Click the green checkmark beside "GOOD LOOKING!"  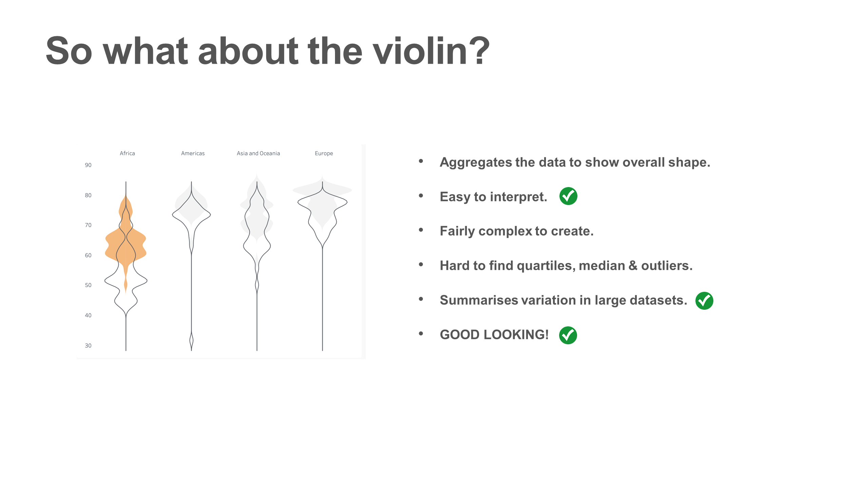click(568, 335)
